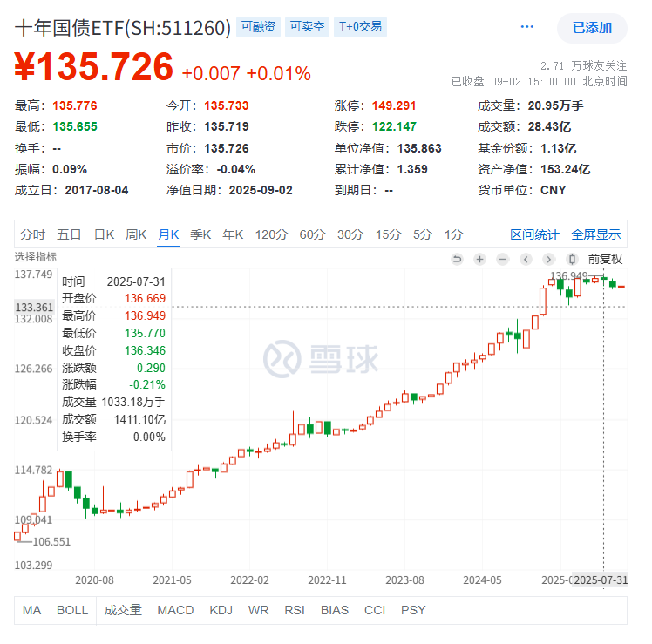Click the fund title 十年国债ETF(SH:511260)
The height and width of the screenshot is (644, 652).
click(123, 28)
